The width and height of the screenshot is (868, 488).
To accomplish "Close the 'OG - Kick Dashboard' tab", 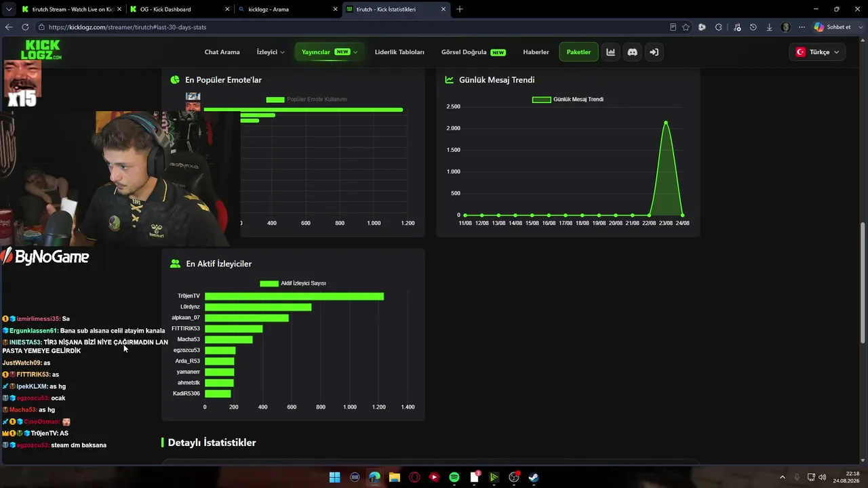I will [x=226, y=9].
